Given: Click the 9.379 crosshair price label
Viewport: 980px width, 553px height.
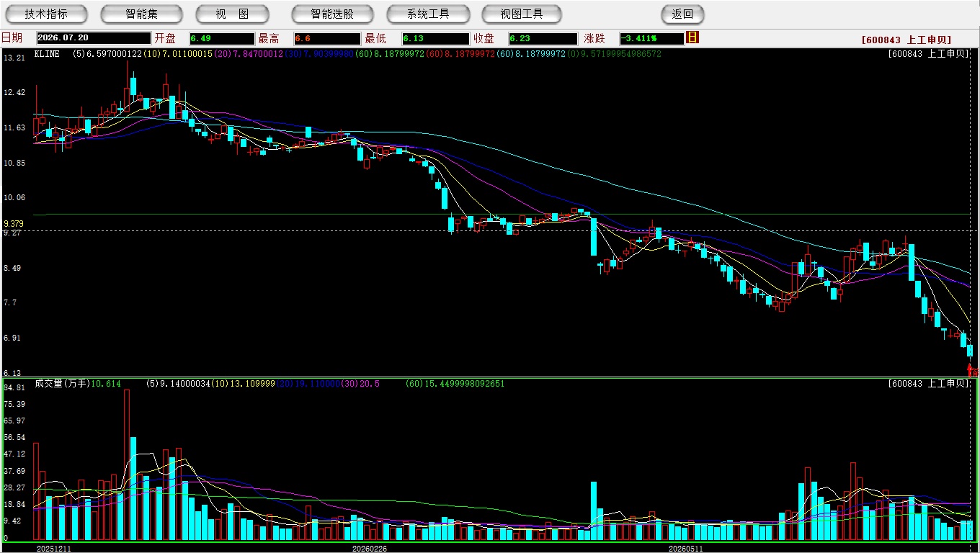Looking at the screenshot, I should pyautogui.click(x=14, y=224).
